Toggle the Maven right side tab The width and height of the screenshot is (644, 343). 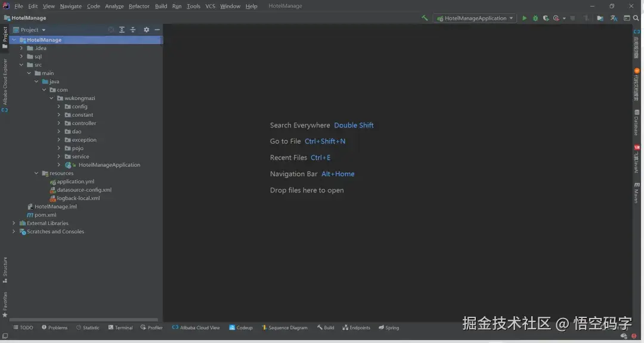point(636,193)
